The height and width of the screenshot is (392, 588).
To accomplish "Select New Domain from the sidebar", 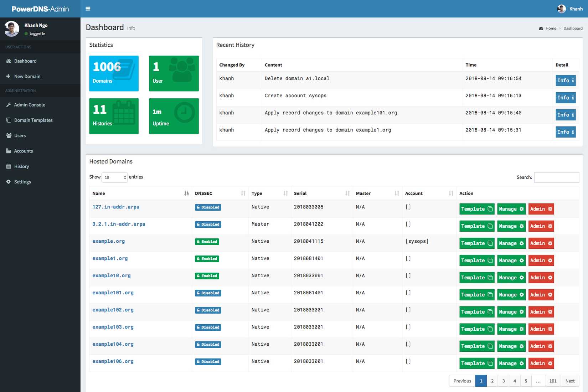I will point(27,76).
